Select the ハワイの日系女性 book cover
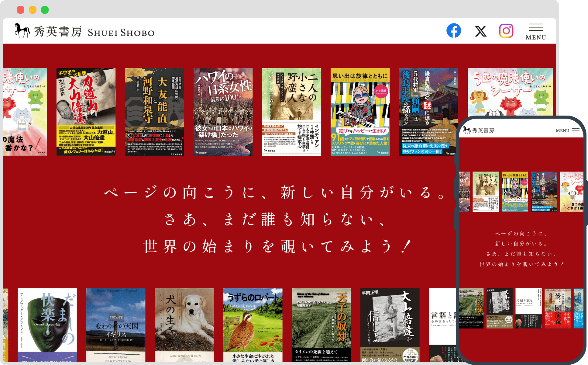The image size is (588, 365). [223, 112]
